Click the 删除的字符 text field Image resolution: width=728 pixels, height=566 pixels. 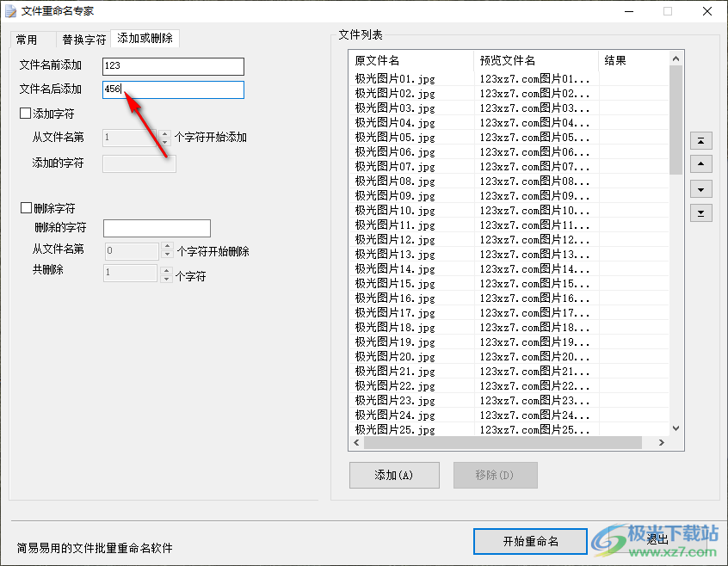pyautogui.click(x=157, y=228)
